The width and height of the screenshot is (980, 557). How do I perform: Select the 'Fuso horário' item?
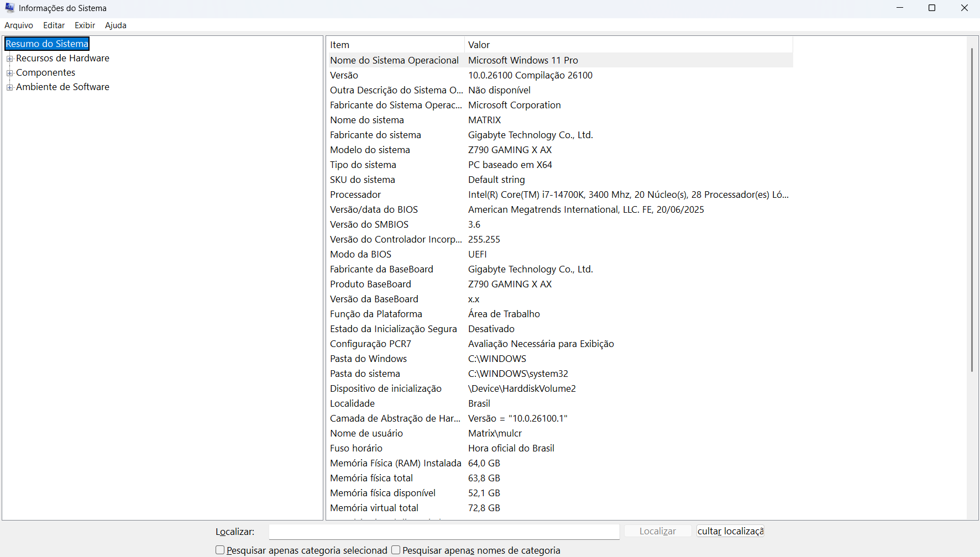pos(356,448)
